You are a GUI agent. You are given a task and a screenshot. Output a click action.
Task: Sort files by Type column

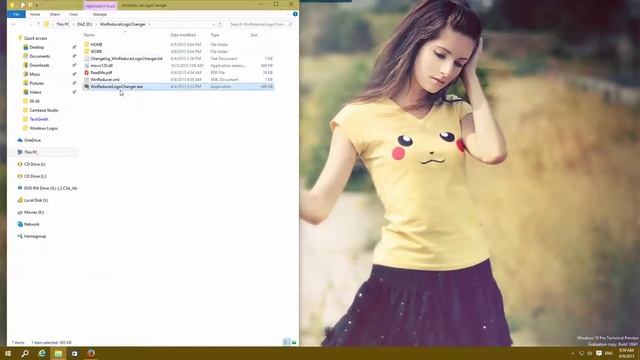pyautogui.click(x=215, y=35)
